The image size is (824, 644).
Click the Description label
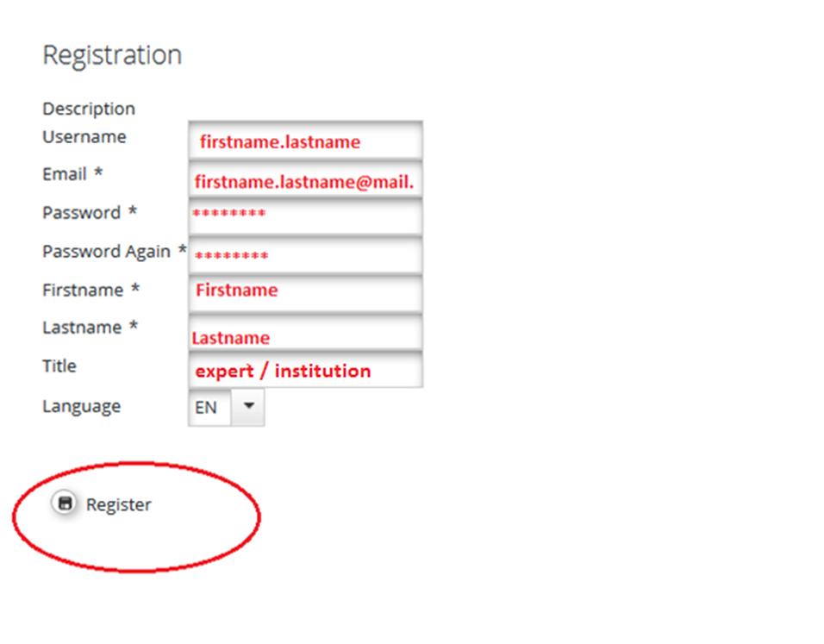tap(89, 109)
